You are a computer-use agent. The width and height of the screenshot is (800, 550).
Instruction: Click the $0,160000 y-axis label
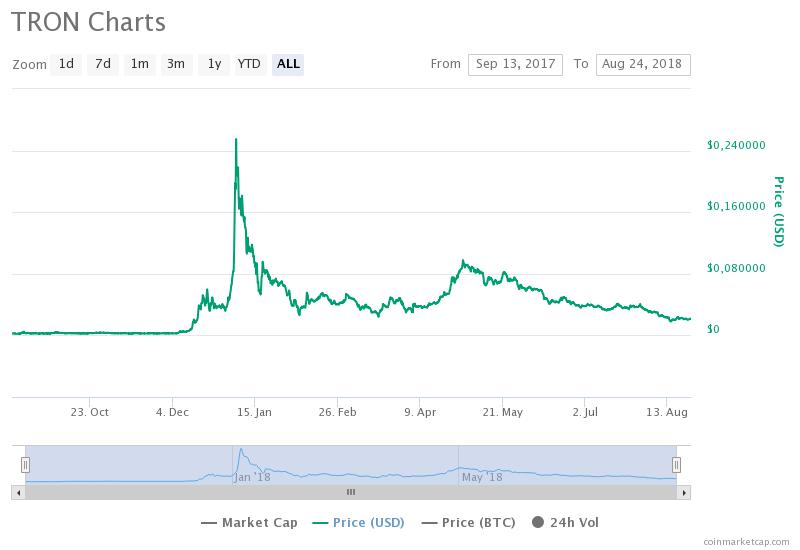(736, 206)
